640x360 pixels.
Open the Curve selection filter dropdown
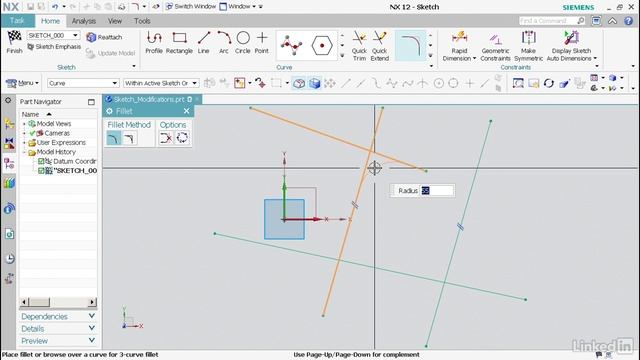tap(83, 83)
